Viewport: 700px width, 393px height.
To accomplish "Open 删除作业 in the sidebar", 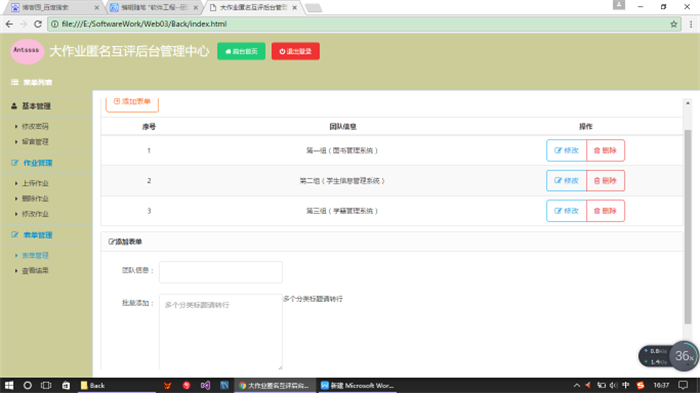I will pos(35,198).
